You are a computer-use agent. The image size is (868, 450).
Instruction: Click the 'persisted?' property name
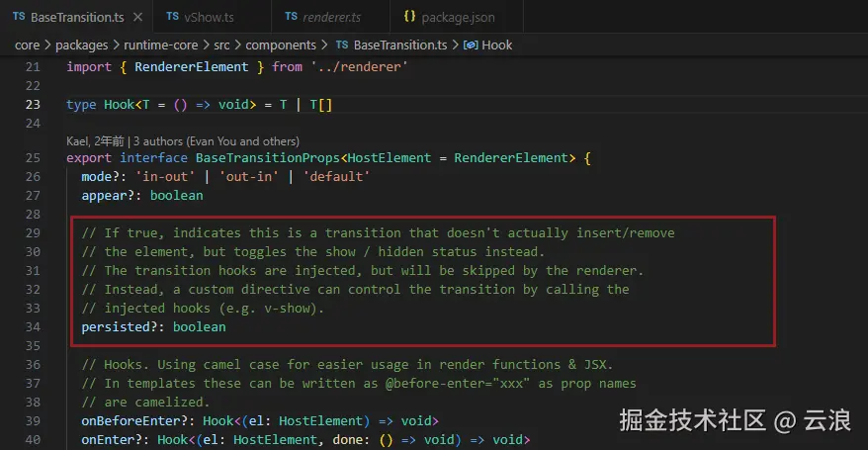[120, 327]
